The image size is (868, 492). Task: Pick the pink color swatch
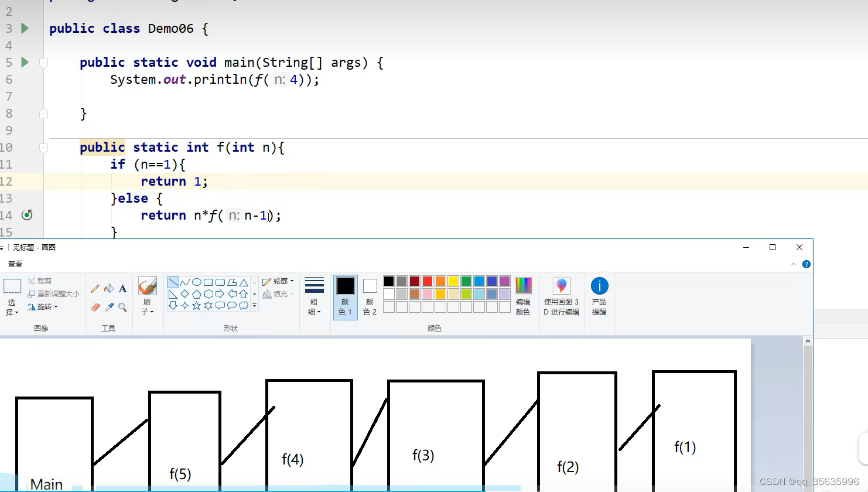click(428, 294)
